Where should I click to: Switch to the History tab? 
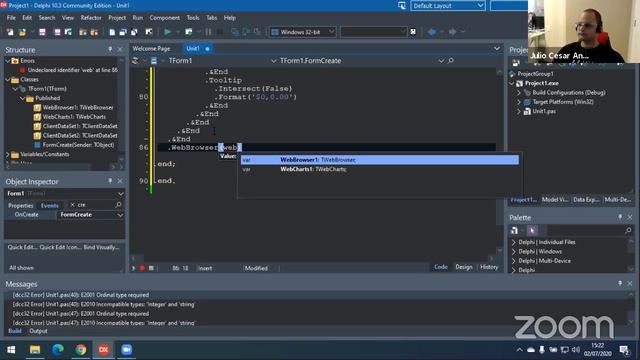point(489,267)
